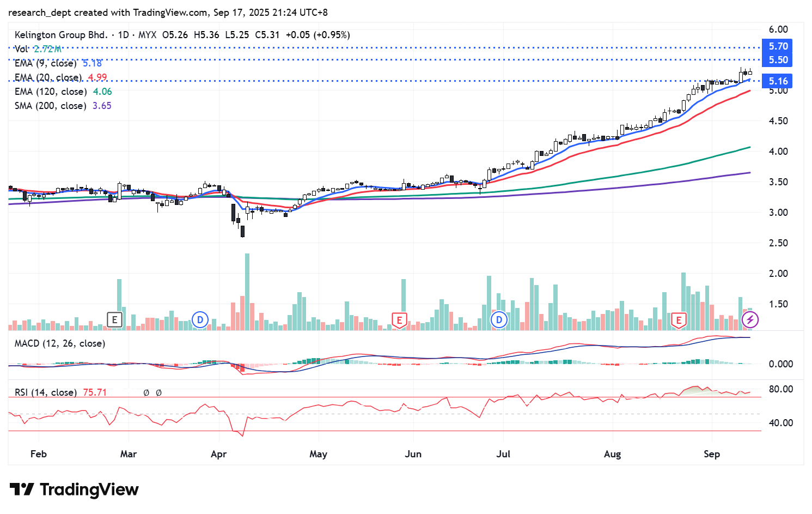
Task: Click the Kelington Group Bhd. symbol title
Action: 61,35
